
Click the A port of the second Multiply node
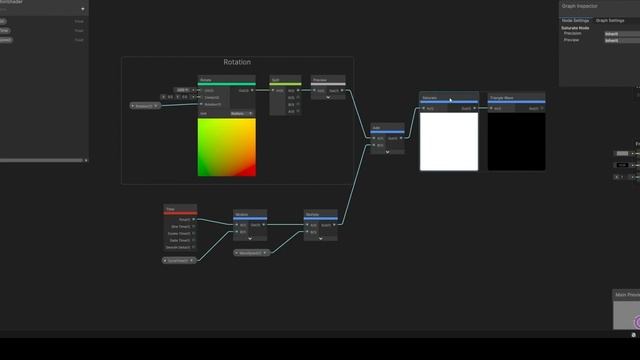click(307, 224)
